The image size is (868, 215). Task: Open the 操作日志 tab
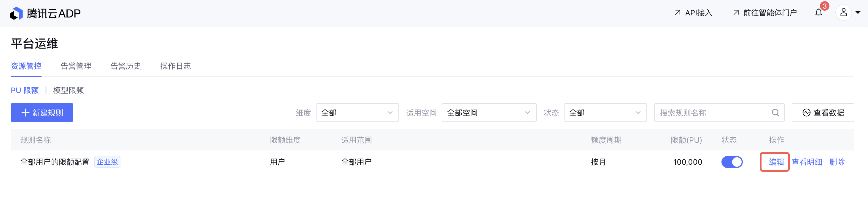(x=176, y=66)
